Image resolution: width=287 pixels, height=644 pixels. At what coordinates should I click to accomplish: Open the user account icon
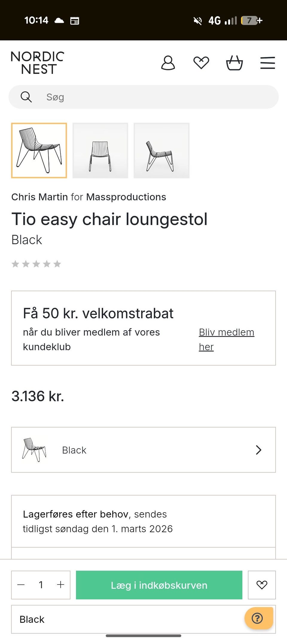168,63
